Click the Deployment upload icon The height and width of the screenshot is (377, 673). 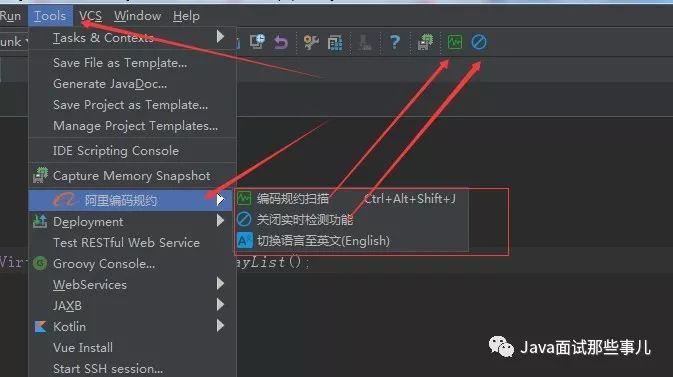click(x=40, y=221)
